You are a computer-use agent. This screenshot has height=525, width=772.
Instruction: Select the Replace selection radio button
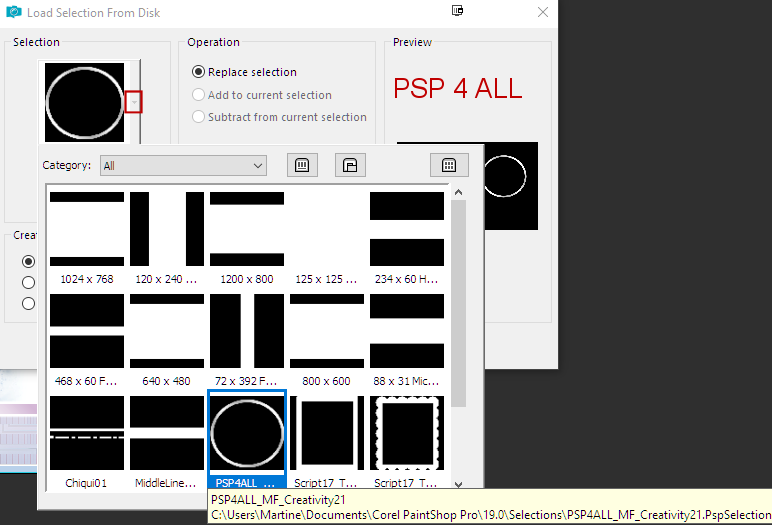click(x=199, y=72)
